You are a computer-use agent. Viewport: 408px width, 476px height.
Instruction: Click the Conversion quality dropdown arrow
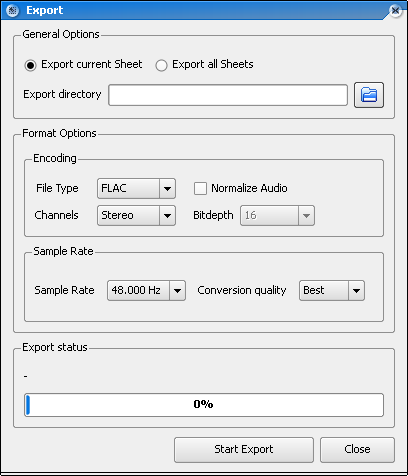click(356, 290)
